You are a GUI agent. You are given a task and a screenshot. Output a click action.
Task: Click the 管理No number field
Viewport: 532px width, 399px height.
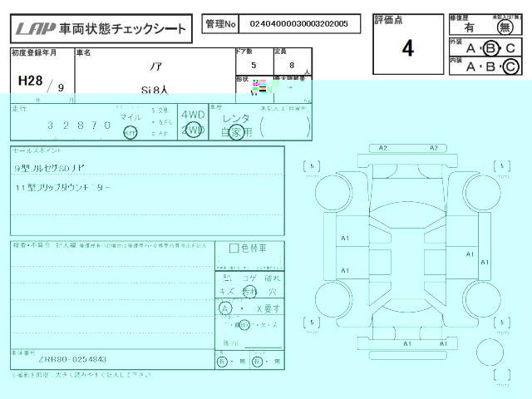click(299, 24)
